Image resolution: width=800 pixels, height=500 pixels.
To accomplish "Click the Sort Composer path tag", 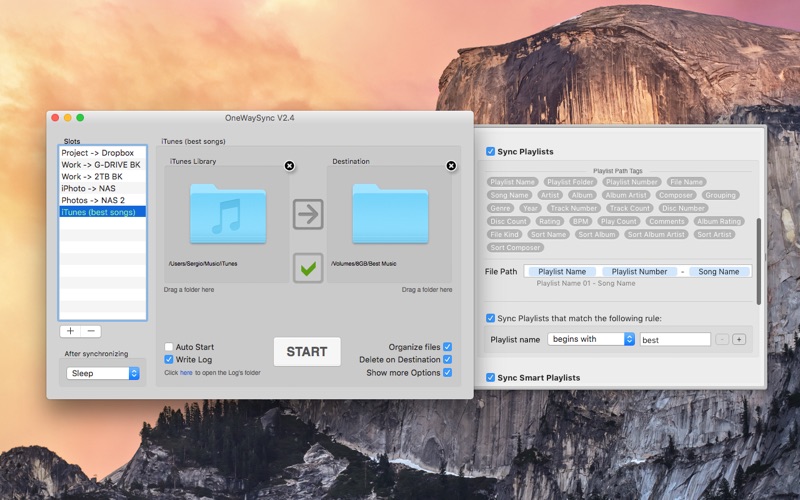I will coord(515,247).
